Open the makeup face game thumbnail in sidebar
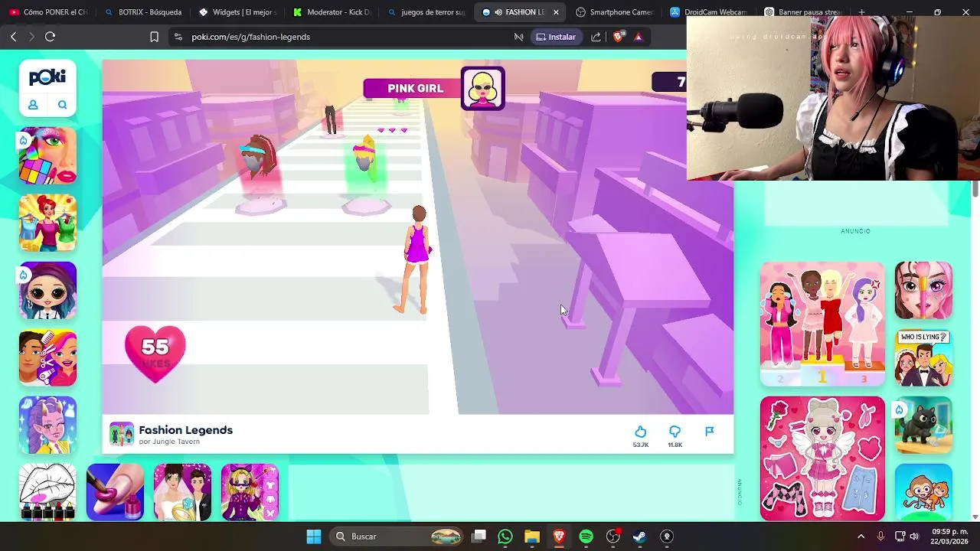Screen dimensions: 980x551 [x=47, y=155]
